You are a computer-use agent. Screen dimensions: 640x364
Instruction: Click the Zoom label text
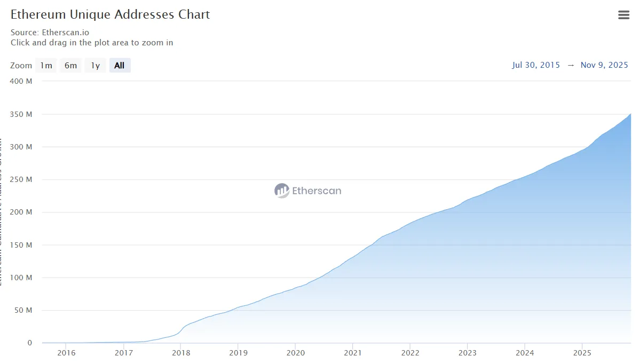coord(21,65)
